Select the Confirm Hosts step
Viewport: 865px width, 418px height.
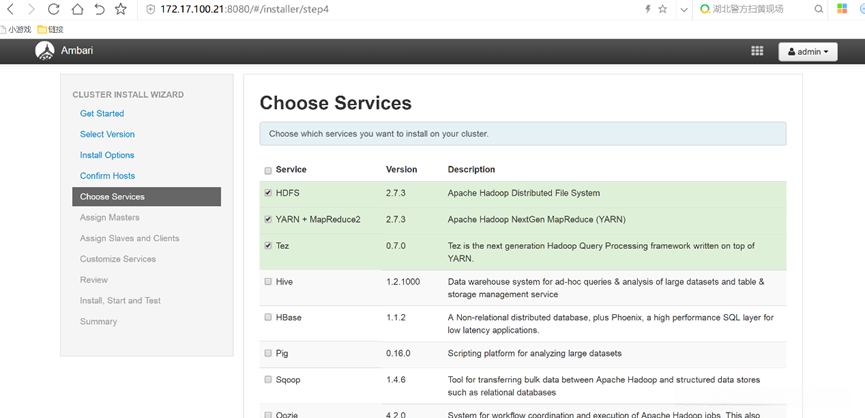tap(107, 176)
